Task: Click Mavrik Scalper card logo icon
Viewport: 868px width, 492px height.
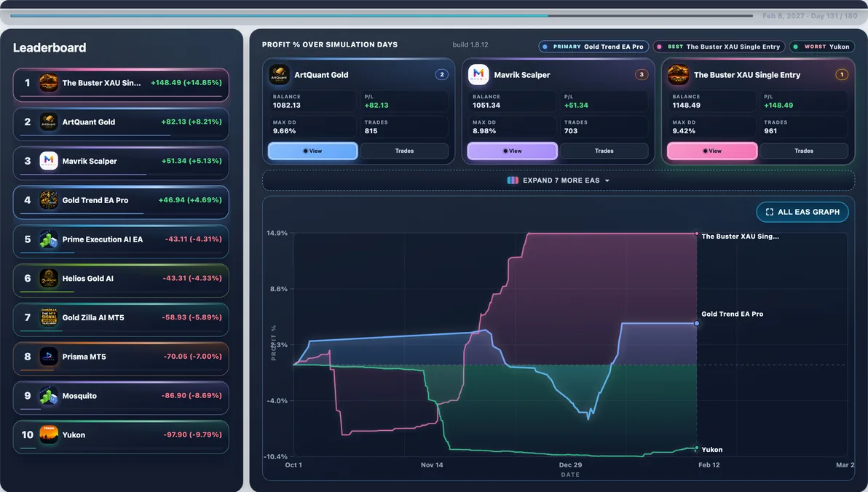Action: (x=478, y=75)
